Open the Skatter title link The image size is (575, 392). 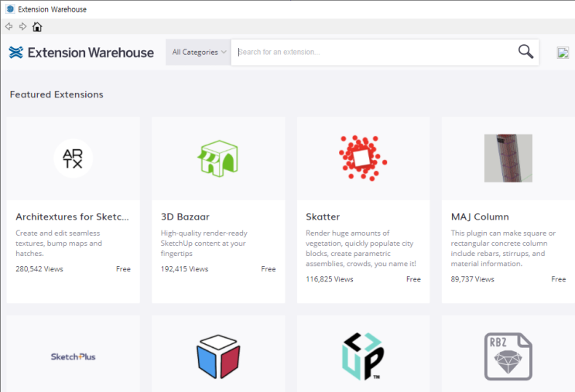tap(323, 217)
